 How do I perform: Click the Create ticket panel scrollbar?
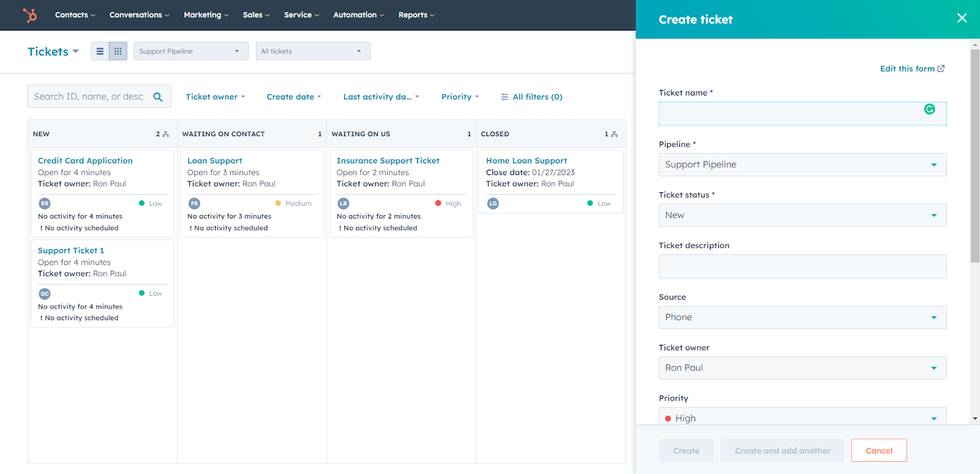pos(975,156)
